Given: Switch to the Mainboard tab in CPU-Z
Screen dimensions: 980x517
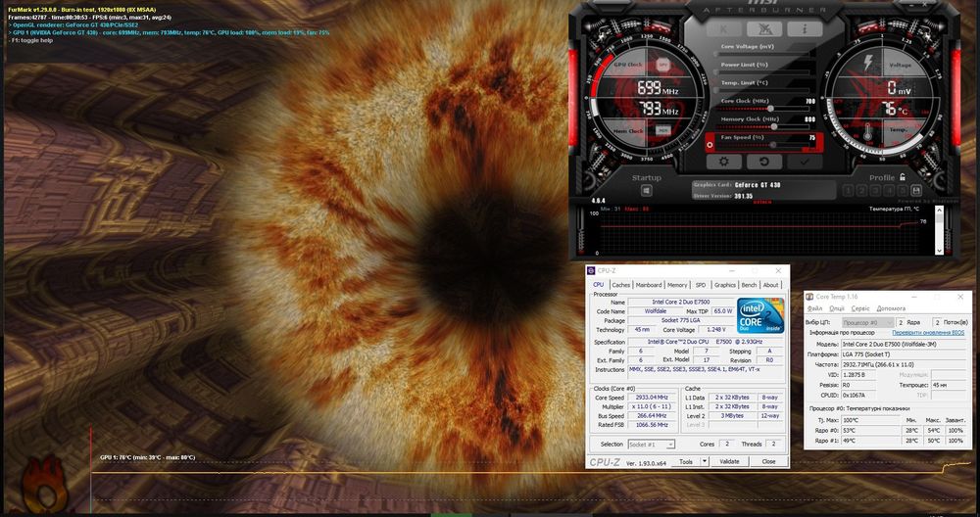Looking at the screenshot, I should [x=648, y=285].
